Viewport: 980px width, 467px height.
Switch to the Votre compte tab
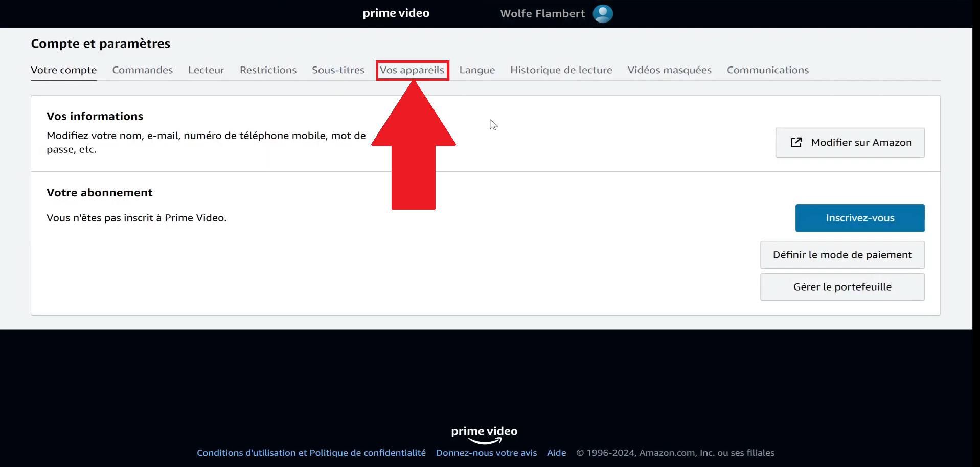pyautogui.click(x=63, y=70)
